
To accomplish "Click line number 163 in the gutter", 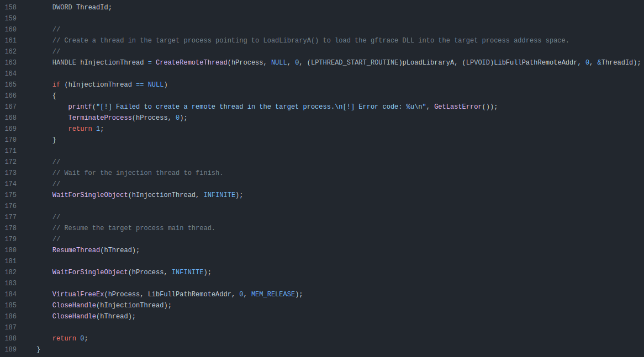I will [x=10, y=62].
